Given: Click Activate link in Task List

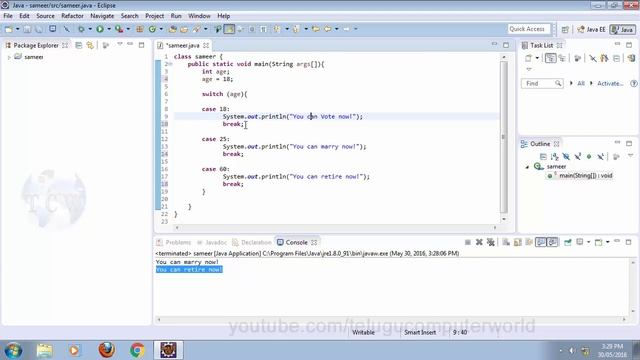Looking at the screenshot, I should click(x=610, y=83).
